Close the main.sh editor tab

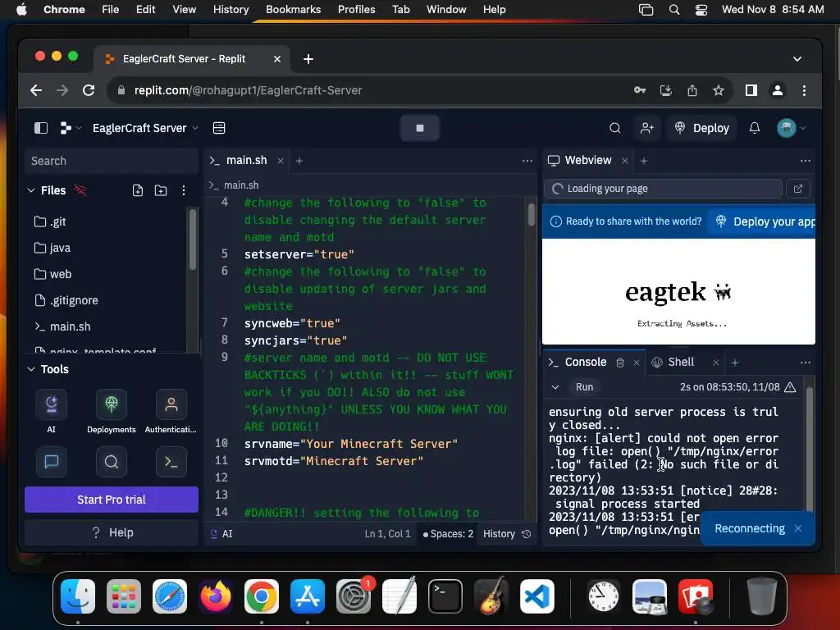[x=281, y=161]
